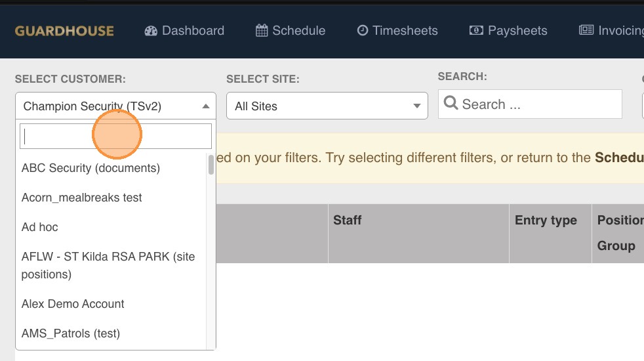Screen dimensions: 644x361
Task: Select Alex Demo Account option
Action: [x=73, y=304]
